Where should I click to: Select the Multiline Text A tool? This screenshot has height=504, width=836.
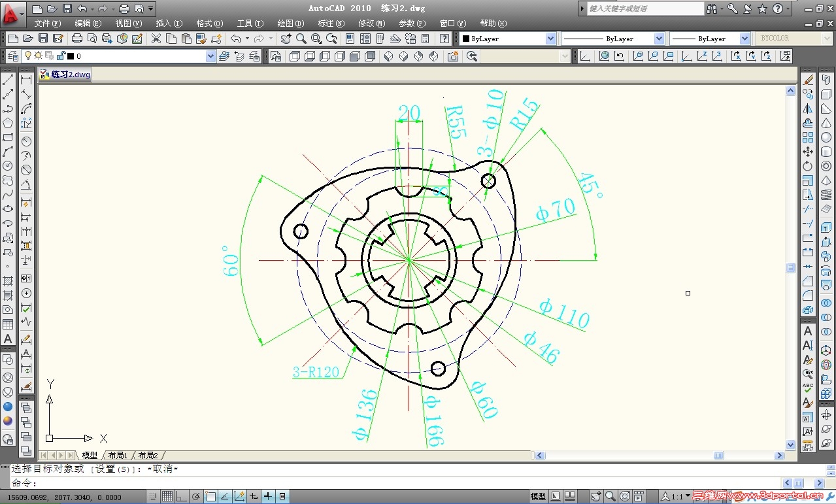(8, 339)
